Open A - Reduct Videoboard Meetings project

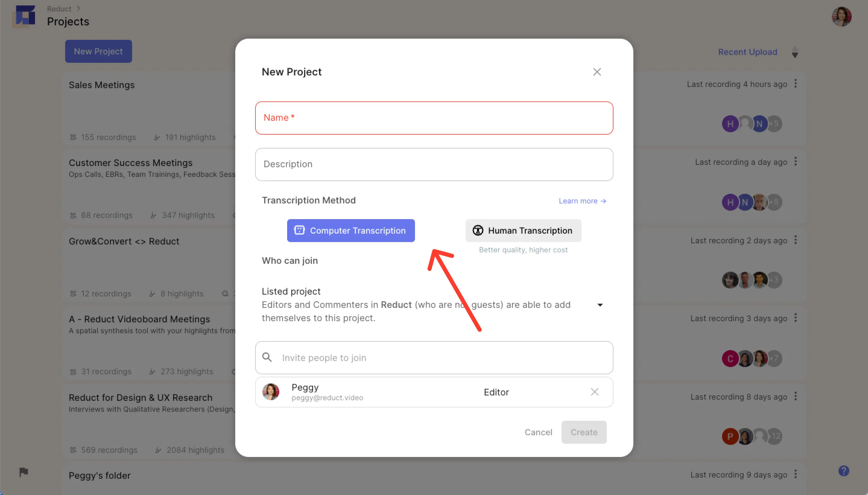[x=139, y=319]
